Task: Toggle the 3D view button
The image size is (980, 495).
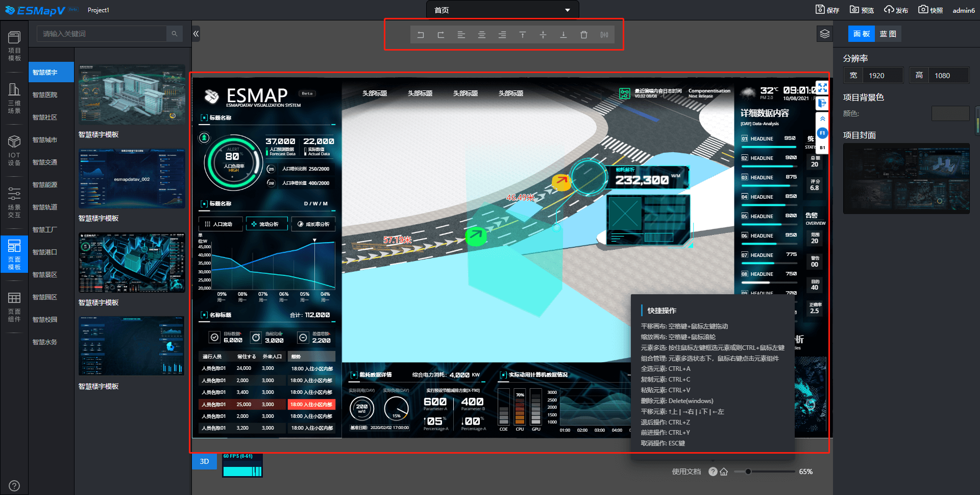Action: click(204, 461)
